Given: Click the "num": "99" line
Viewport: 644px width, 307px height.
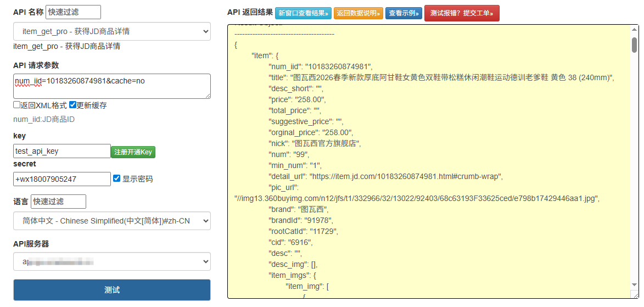Looking at the screenshot, I should coord(289,154).
